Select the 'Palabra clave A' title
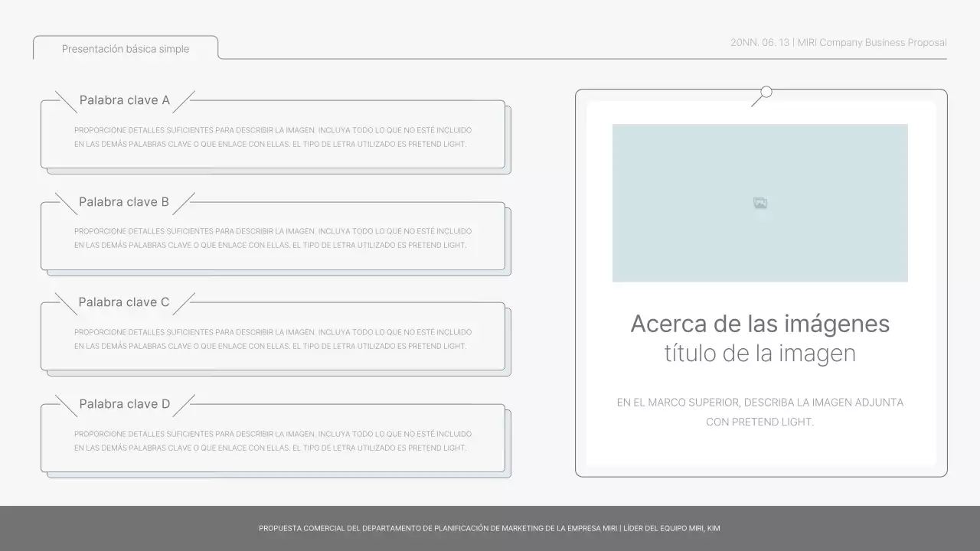 click(125, 100)
